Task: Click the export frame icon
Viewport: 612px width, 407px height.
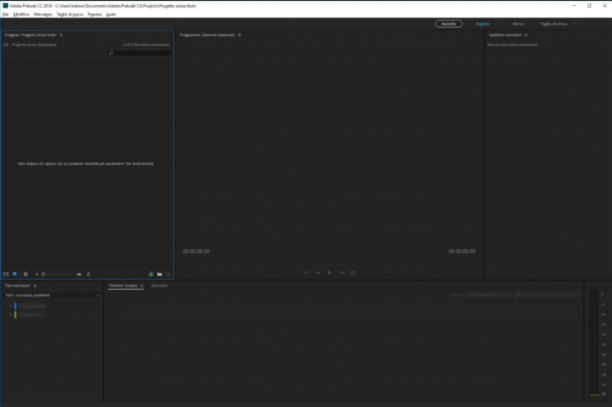Action: [x=353, y=273]
